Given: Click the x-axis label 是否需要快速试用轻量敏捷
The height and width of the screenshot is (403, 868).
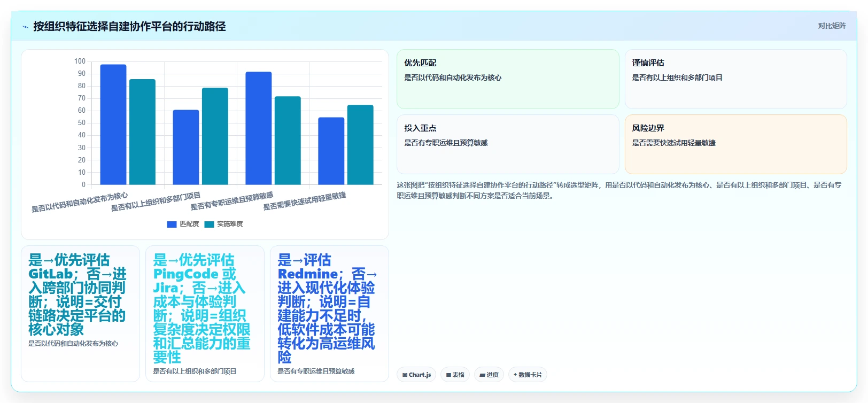Looking at the screenshot, I should [305, 201].
